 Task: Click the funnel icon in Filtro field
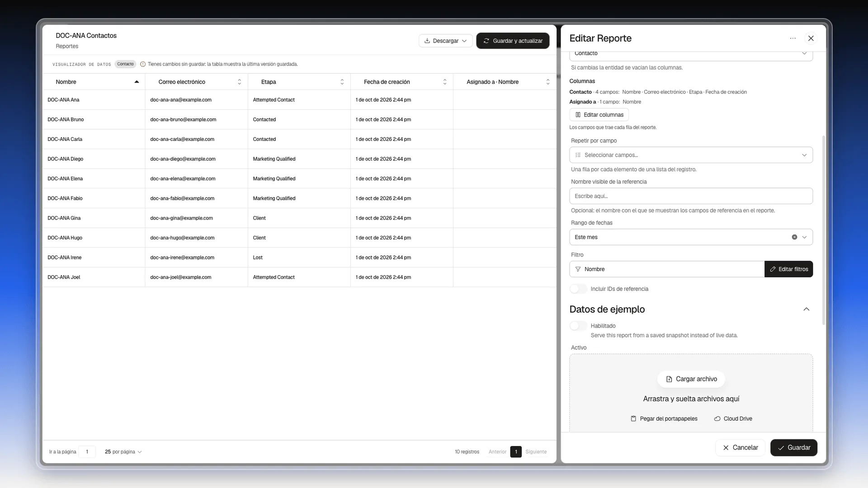click(x=578, y=269)
